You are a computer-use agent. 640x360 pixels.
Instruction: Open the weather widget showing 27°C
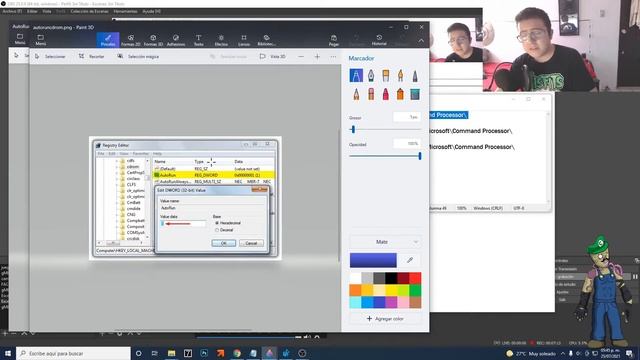531,353
